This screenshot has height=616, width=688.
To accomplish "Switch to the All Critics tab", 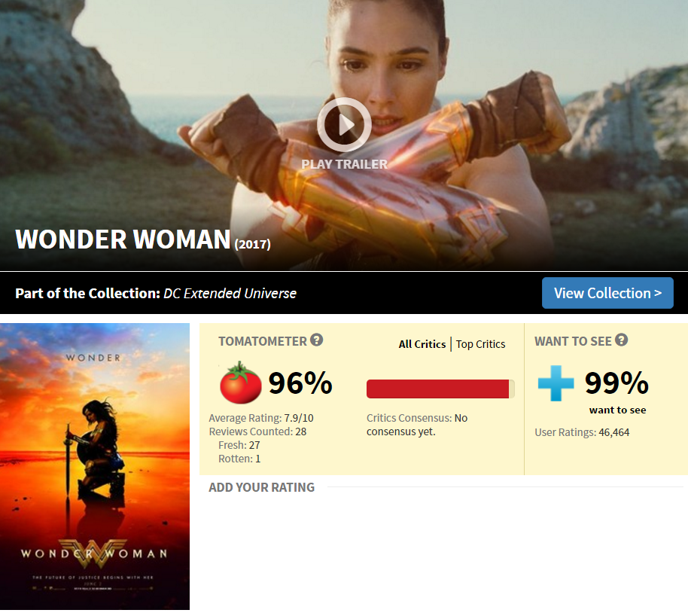I will pos(422,344).
